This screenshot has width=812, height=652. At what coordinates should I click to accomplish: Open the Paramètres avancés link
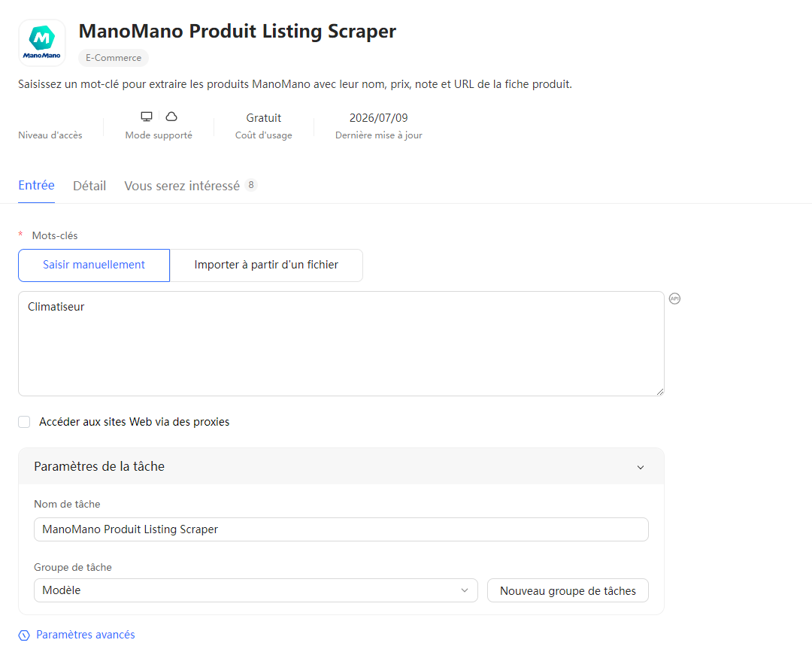[x=86, y=635]
